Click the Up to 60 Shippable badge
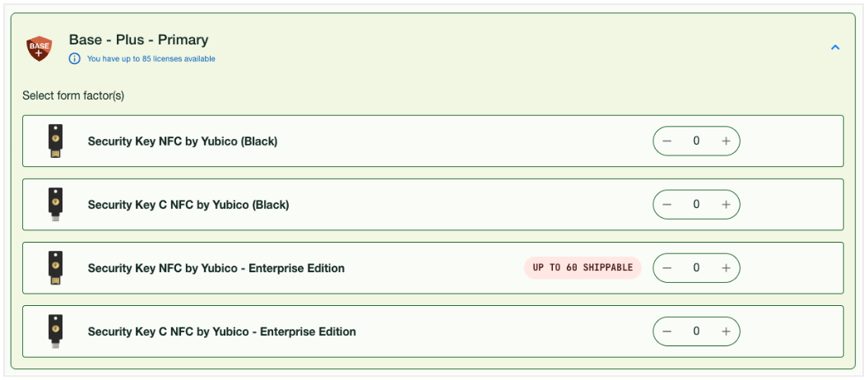The image size is (868, 380). pos(583,267)
